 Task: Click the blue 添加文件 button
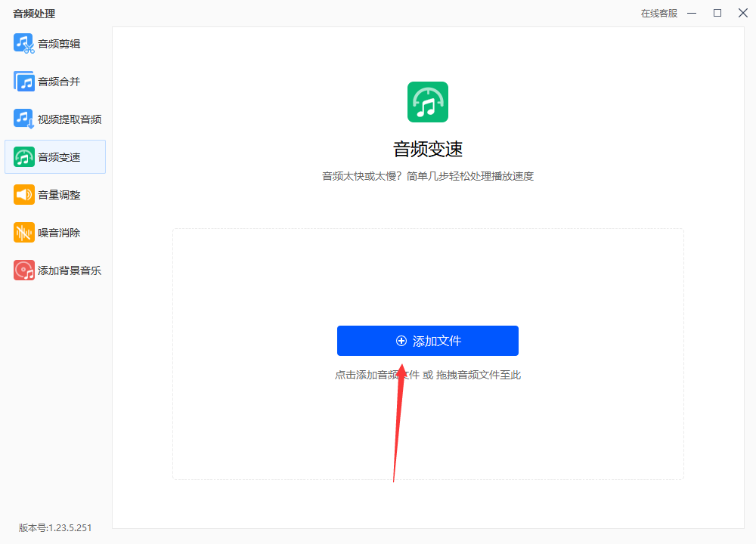pyautogui.click(x=428, y=341)
